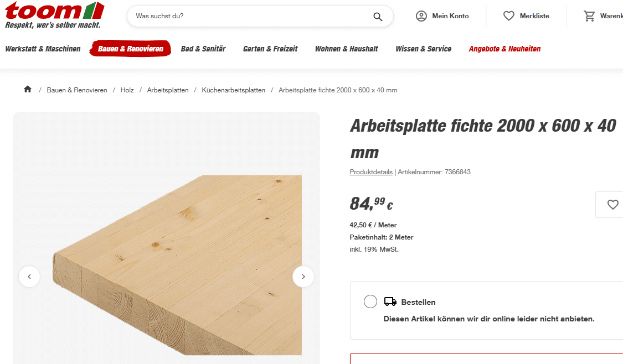Open Küchenarbeitsplatten breadcrumb link
This screenshot has width=623, height=364.
pyautogui.click(x=233, y=90)
